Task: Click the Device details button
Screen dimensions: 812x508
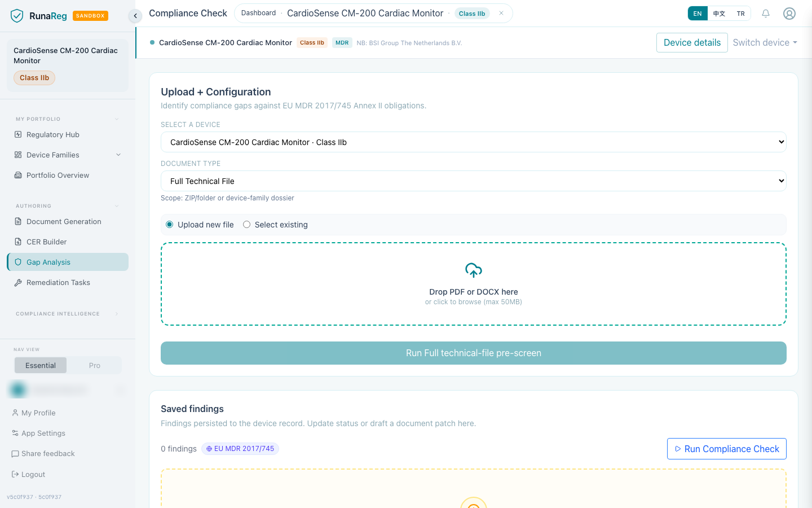Action: tap(692, 42)
